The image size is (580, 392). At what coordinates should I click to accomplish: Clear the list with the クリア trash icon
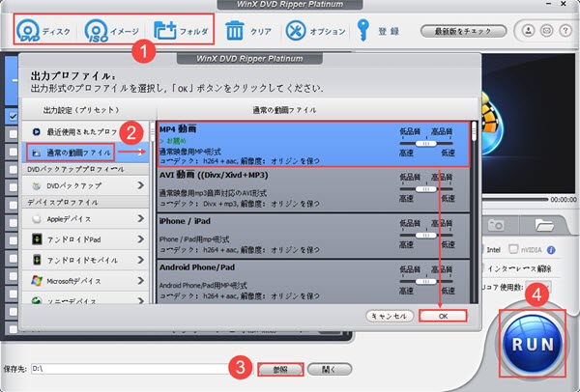235,31
